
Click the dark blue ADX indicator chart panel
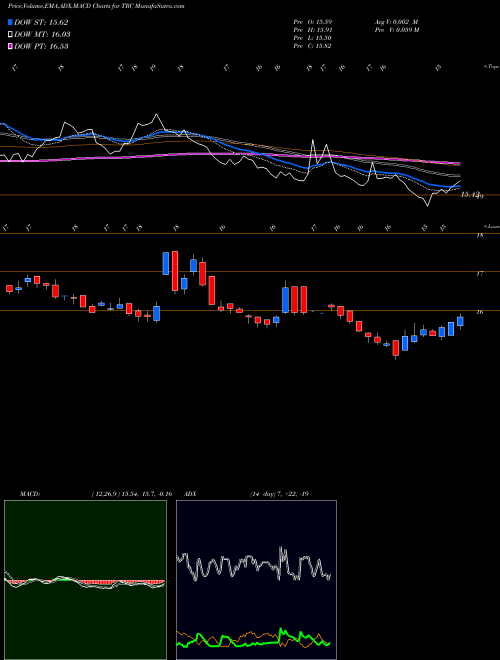pos(256,580)
